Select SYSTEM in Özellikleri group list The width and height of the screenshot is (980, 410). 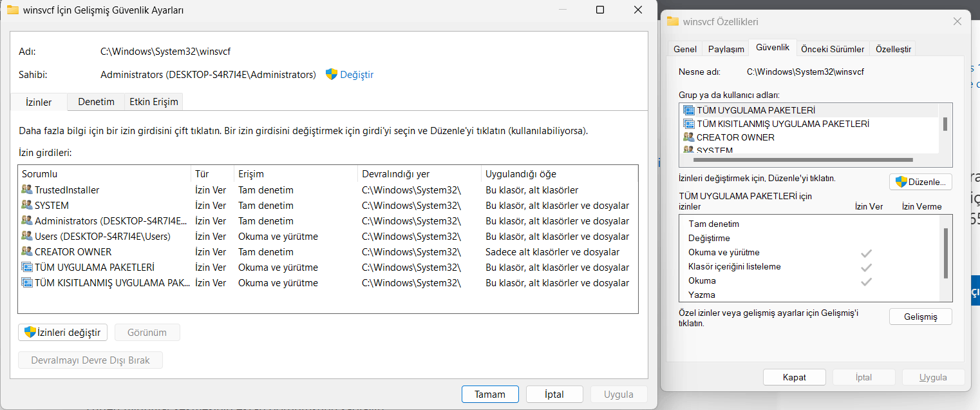(x=810, y=150)
